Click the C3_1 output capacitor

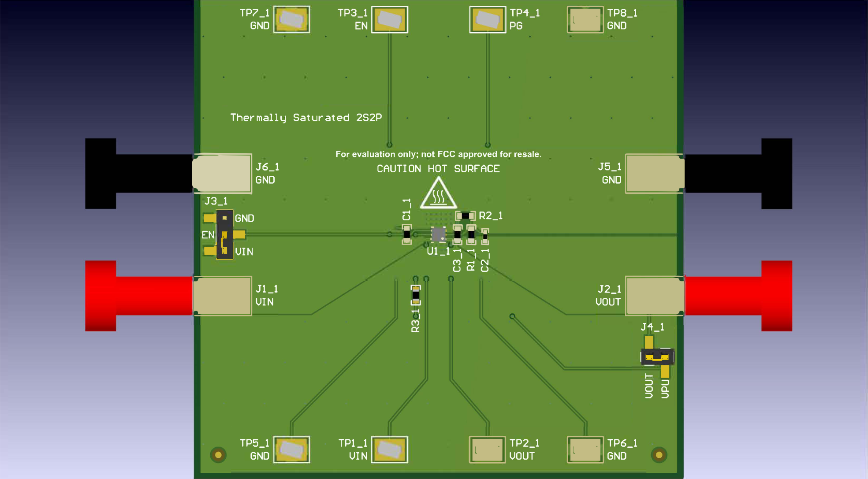click(x=457, y=234)
